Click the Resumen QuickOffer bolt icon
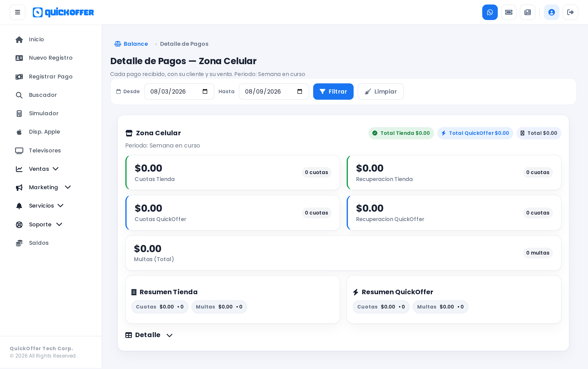Viewport: 588px width, 369px height. pyautogui.click(x=356, y=292)
